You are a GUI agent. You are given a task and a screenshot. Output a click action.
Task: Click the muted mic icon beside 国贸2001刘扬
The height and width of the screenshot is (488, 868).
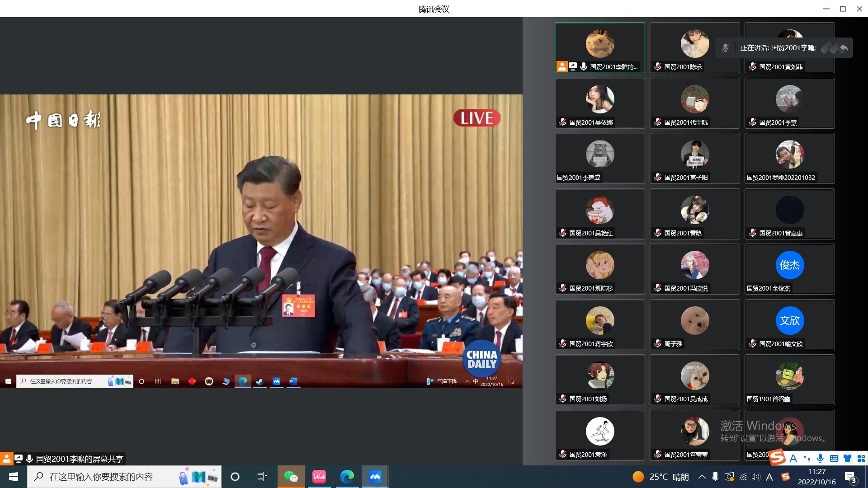(563, 399)
